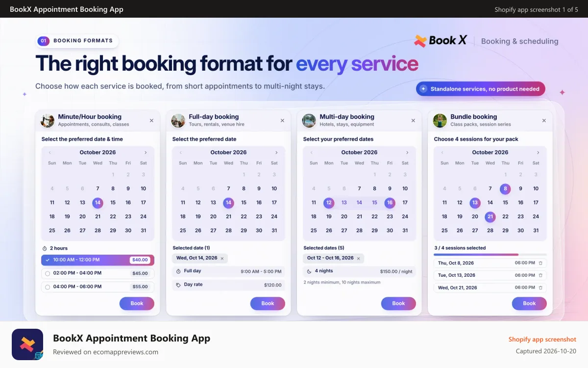
Task: Click the tag icon beside Day rate
Action: 178,285
